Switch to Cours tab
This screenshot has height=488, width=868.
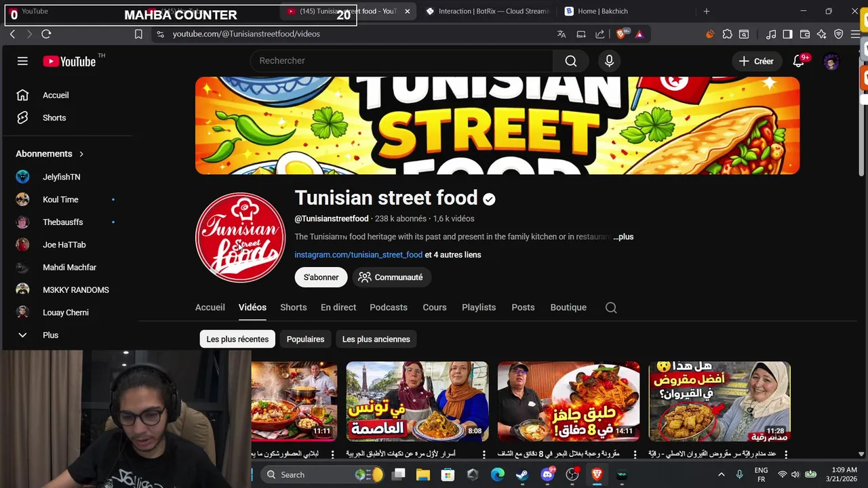pos(435,307)
